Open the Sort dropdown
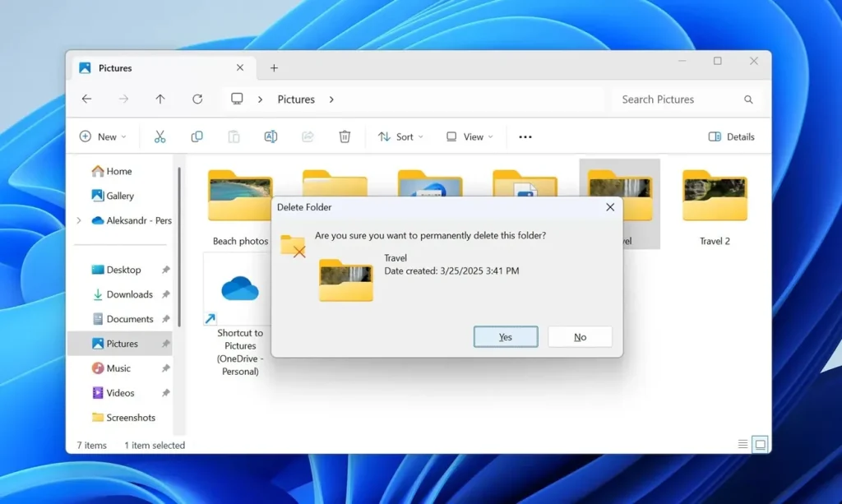 pyautogui.click(x=400, y=136)
